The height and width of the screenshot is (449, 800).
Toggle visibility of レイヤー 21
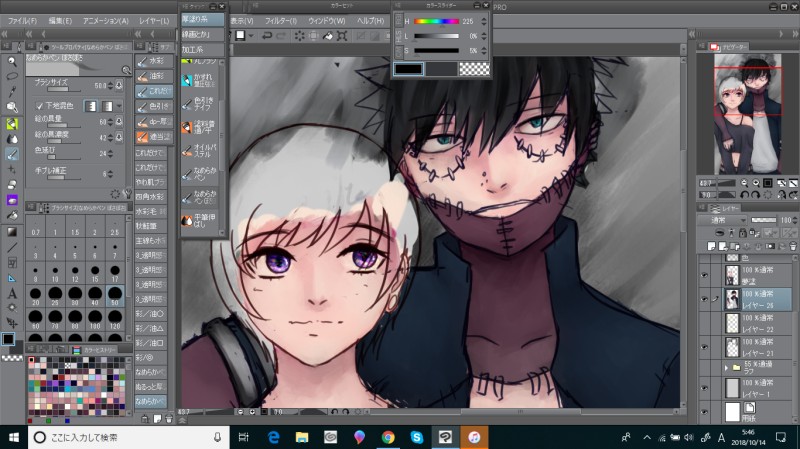(x=705, y=347)
